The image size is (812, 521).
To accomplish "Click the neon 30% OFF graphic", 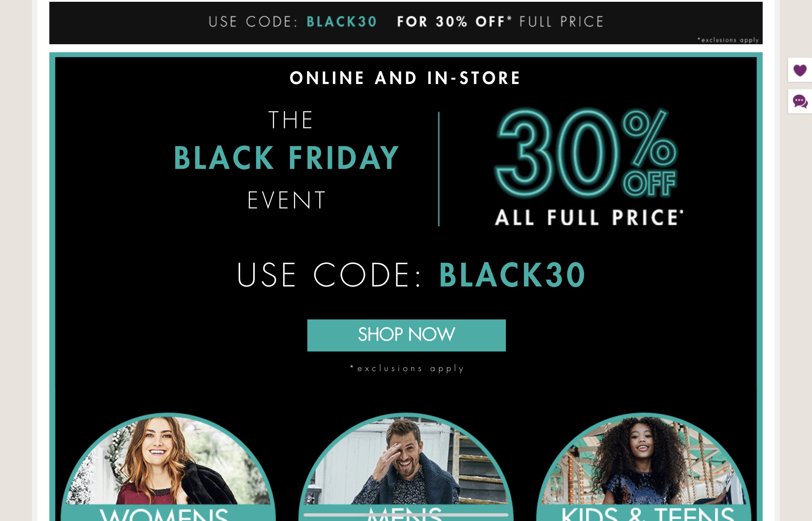I will 586,153.
